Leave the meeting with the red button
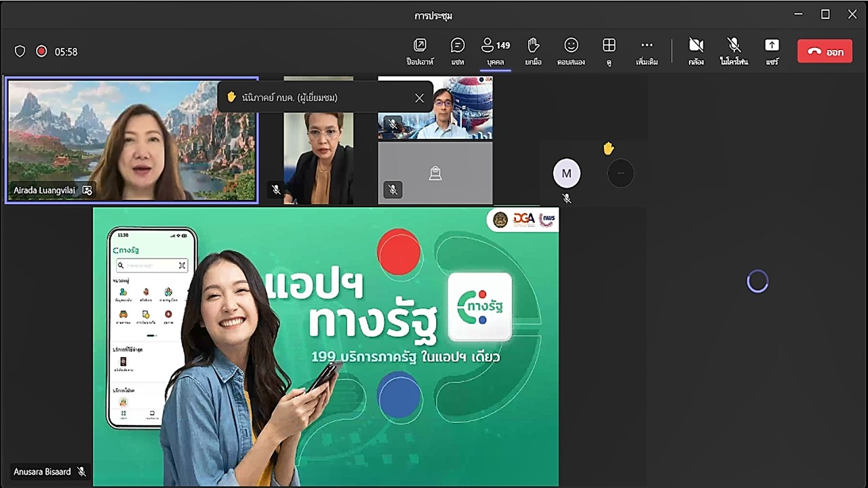The image size is (868, 488). [825, 52]
